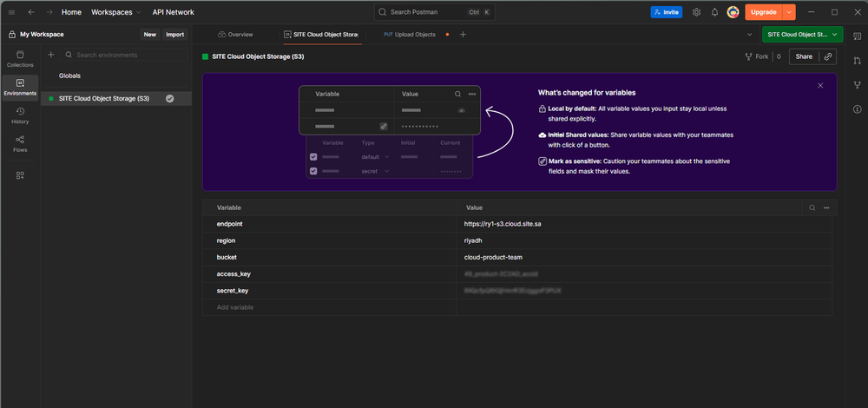Image resolution: width=868 pixels, height=408 pixels.
Task: Open the notifications bell
Action: click(x=714, y=12)
